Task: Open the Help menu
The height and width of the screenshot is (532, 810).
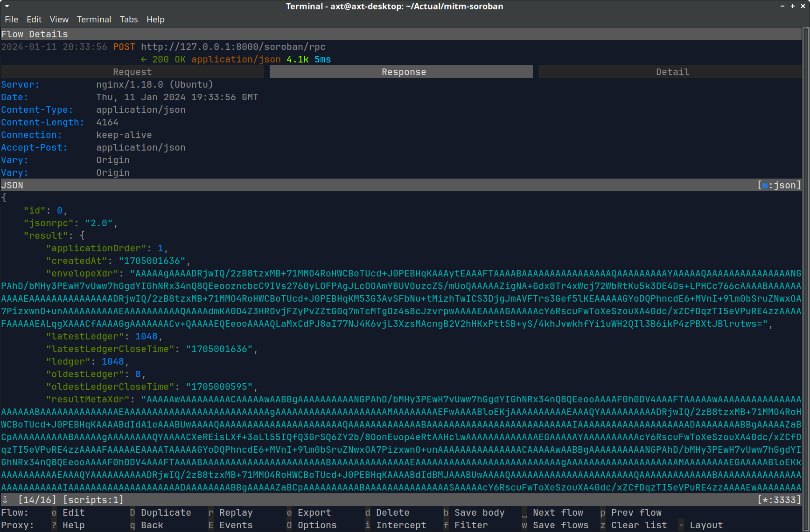Action: click(155, 19)
